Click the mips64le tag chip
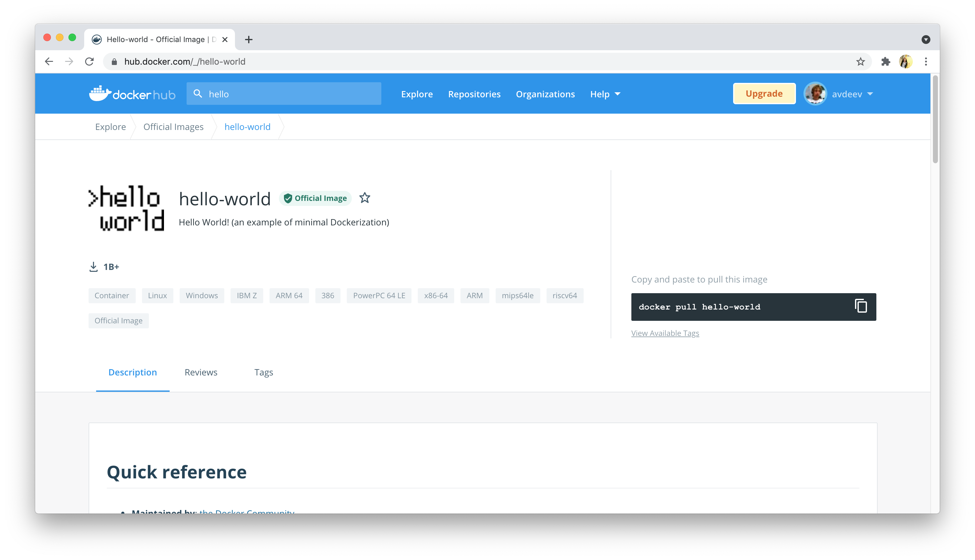 coord(518,295)
